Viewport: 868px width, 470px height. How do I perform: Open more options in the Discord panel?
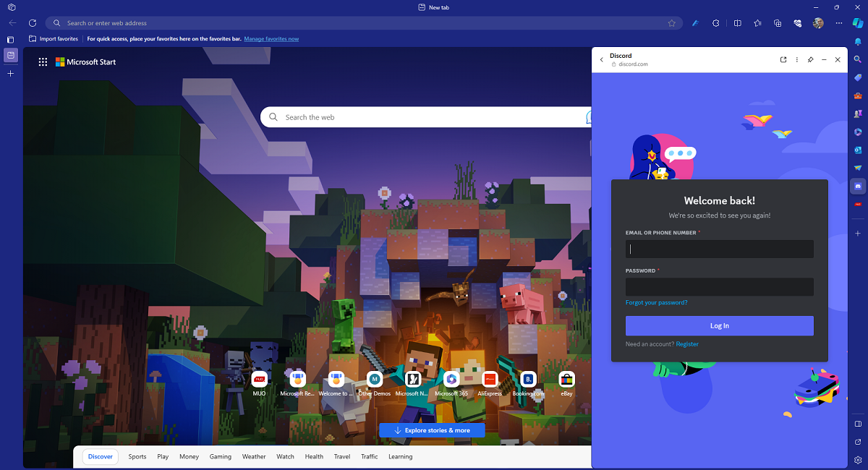796,59
